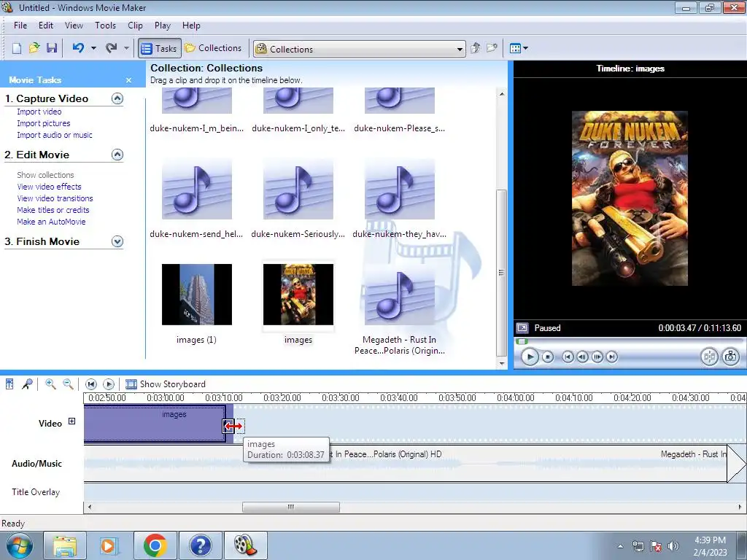This screenshot has width=747, height=560.
Task: Click the Play Timeline icon
Action: [109, 384]
